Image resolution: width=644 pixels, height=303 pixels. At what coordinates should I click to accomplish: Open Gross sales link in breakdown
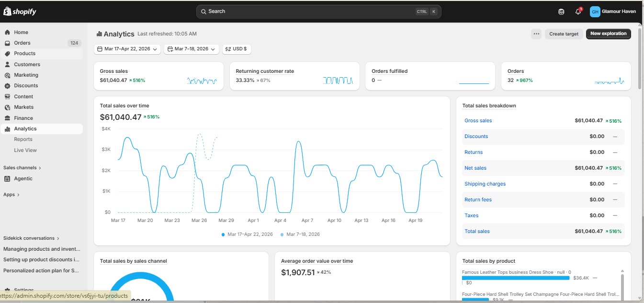click(x=478, y=121)
